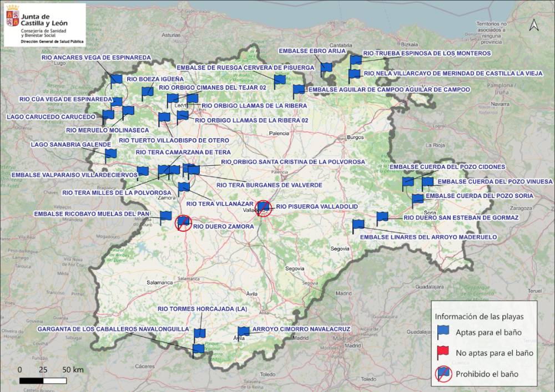Click the 'No aptas para el baño' legend text

point(495,353)
